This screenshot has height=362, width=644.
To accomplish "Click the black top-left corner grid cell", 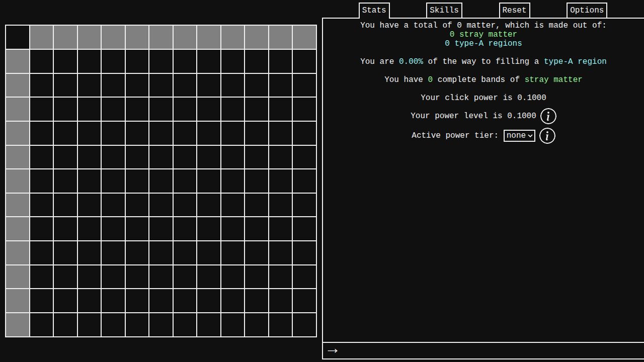I will tap(18, 37).
